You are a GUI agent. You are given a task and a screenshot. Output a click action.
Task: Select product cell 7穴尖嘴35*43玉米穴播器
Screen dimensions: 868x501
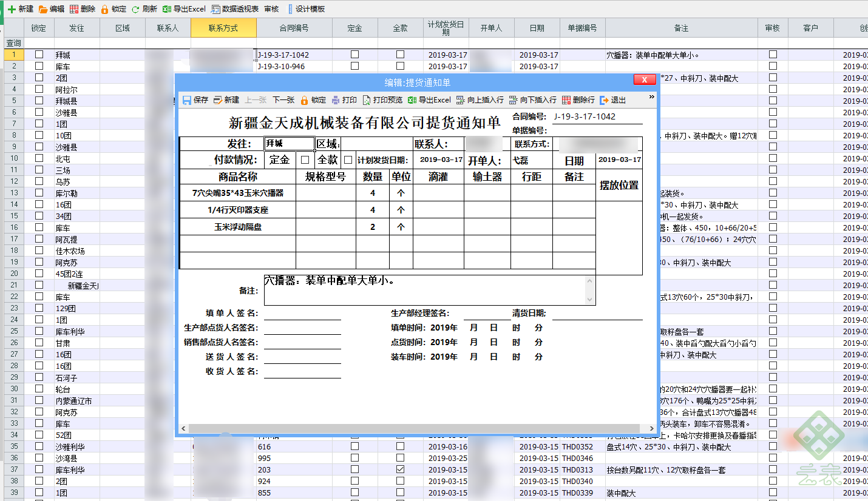pos(238,193)
